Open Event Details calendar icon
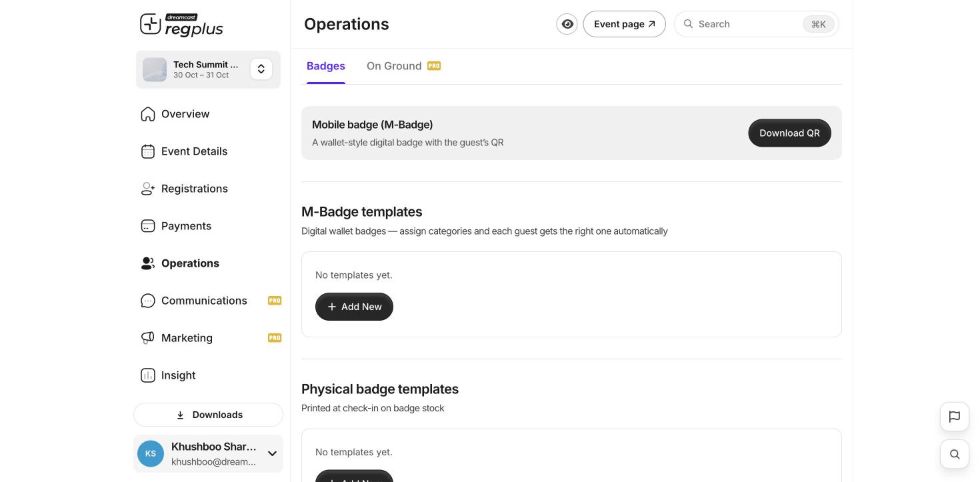This screenshot has height=482, width=980. (148, 151)
